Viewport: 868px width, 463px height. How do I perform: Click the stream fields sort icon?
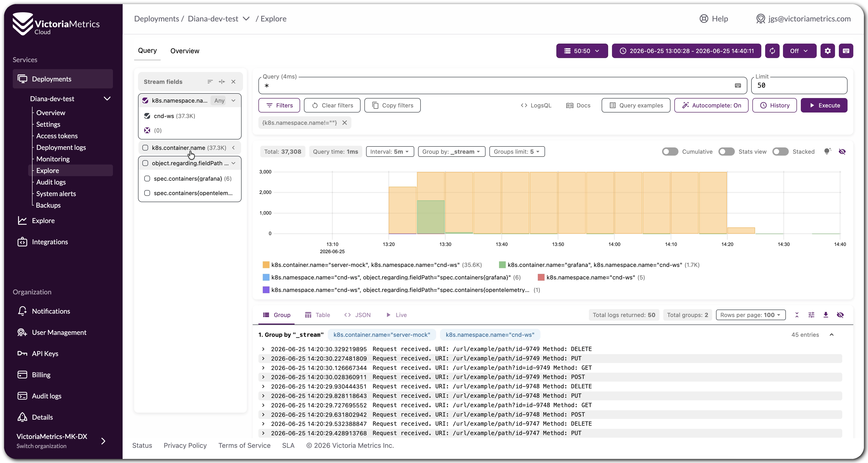tap(210, 82)
